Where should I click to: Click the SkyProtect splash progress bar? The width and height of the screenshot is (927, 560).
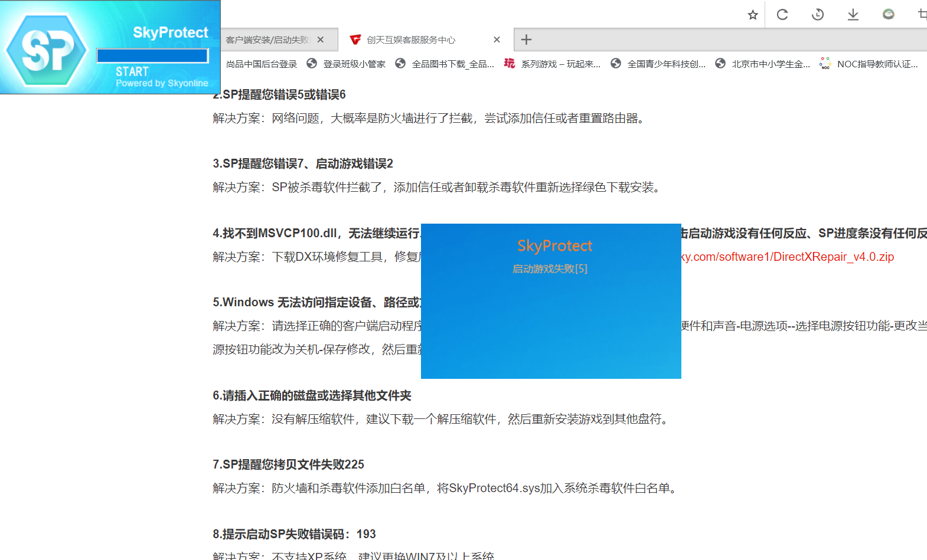[153, 55]
